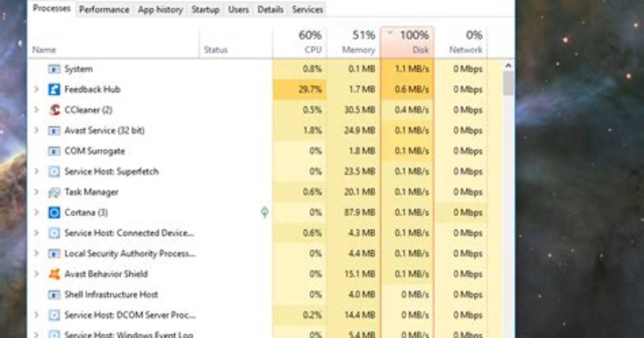Click the 87.9 MB memory value for Cortana
644x338 pixels.
(x=360, y=213)
